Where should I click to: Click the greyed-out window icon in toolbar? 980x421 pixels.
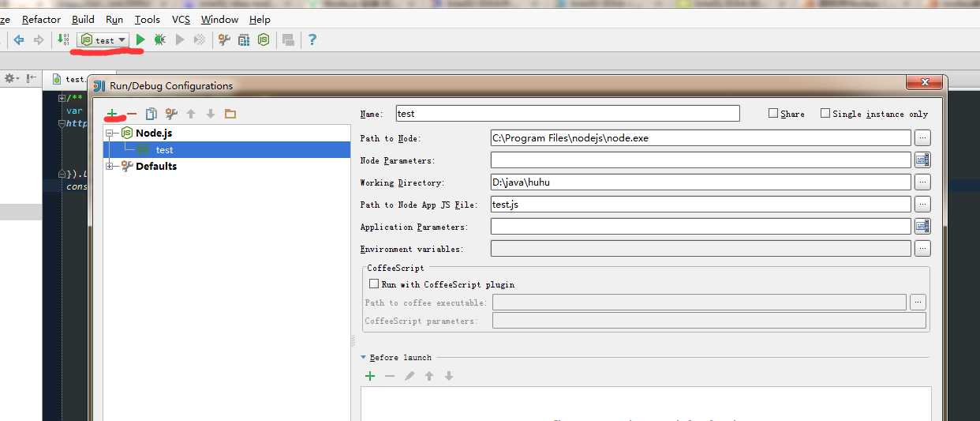tap(288, 39)
